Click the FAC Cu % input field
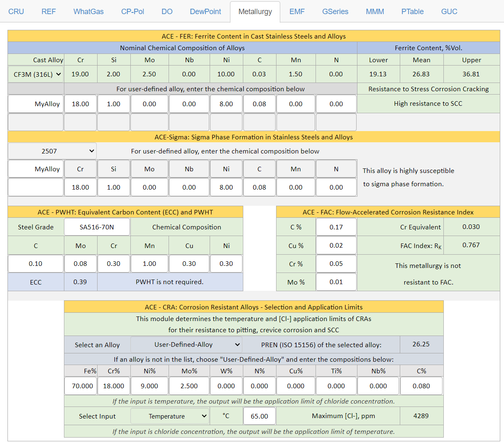This screenshot has width=504, height=443. [336, 246]
